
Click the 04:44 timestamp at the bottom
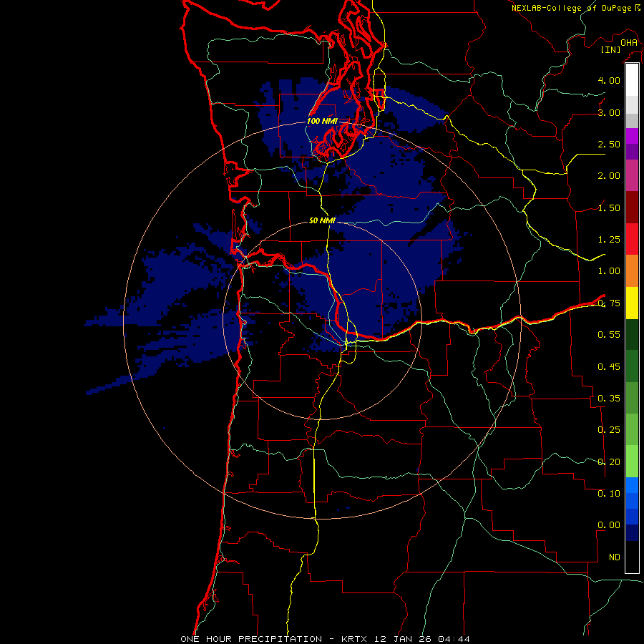pos(454,639)
